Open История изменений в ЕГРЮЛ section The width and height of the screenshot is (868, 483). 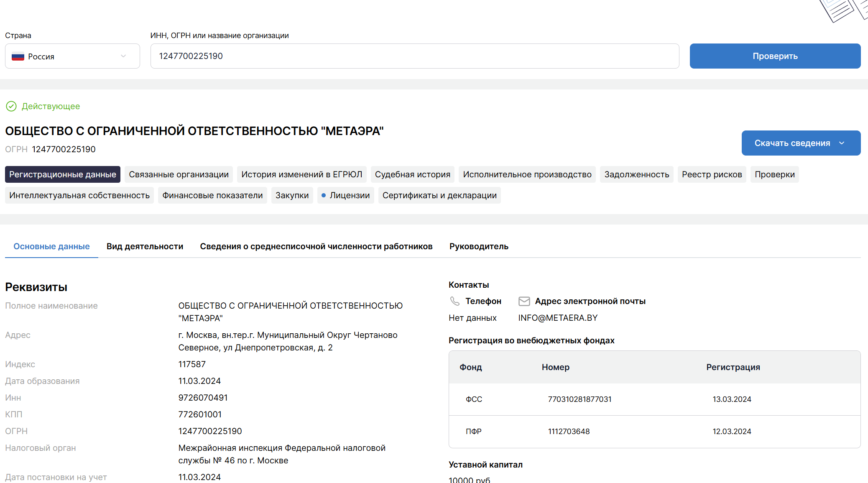coord(301,174)
